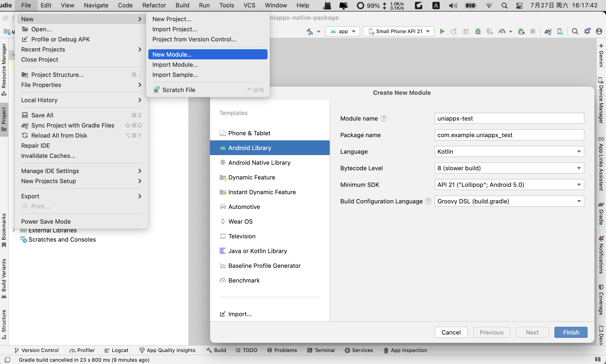
Task: Open IDE settings gear icon
Action: 587,31
